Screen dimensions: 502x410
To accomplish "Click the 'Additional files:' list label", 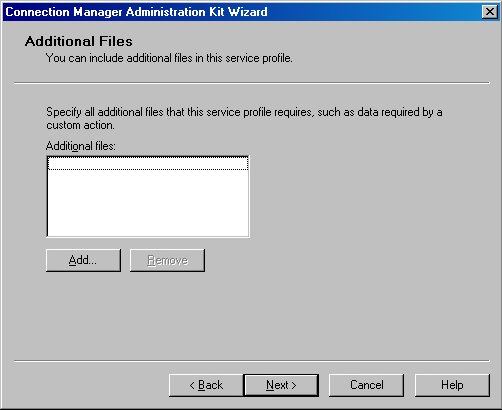I will (81, 146).
